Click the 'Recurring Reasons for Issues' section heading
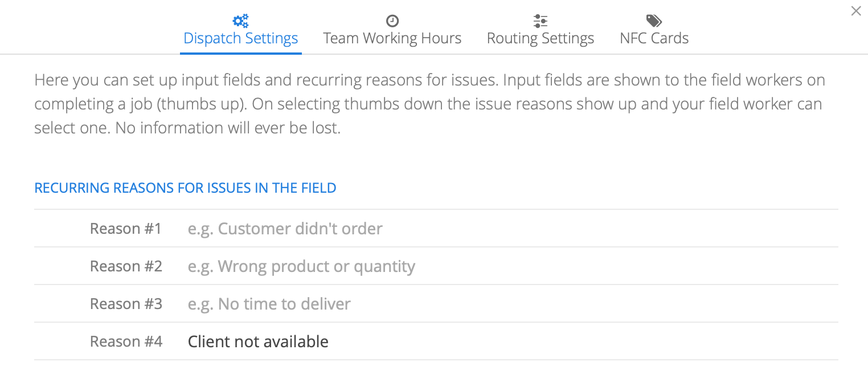Screen dimensions: 868x390 185,188
